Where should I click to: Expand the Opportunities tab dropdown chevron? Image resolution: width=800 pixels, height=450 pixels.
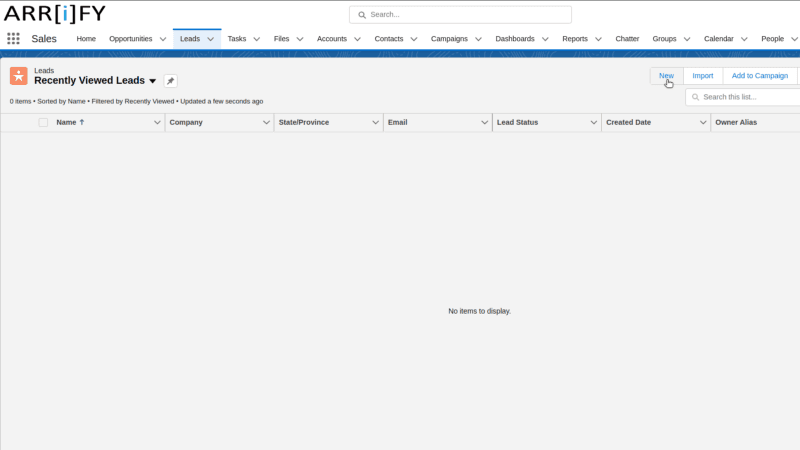pyautogui.click(x=163, y=39)
